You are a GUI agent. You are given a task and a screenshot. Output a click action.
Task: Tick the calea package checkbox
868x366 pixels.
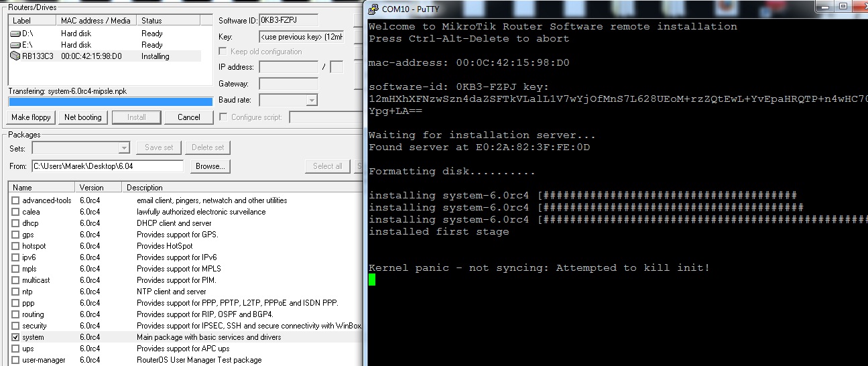(15, 212)
